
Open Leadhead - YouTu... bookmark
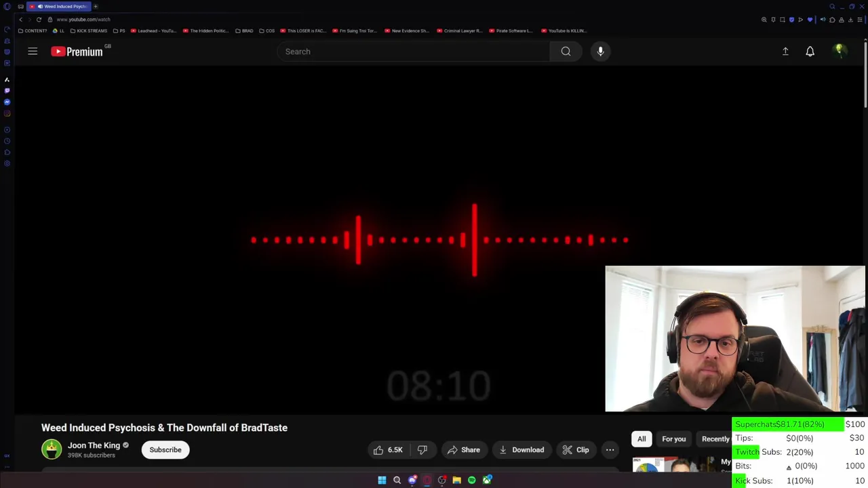pos(154,30)
